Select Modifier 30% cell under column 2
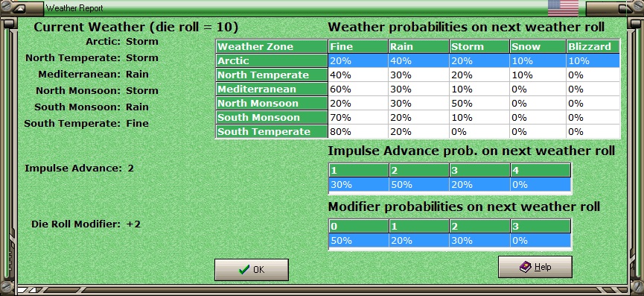This screenshot has height=296, width=644. click(x=479, y=241)
